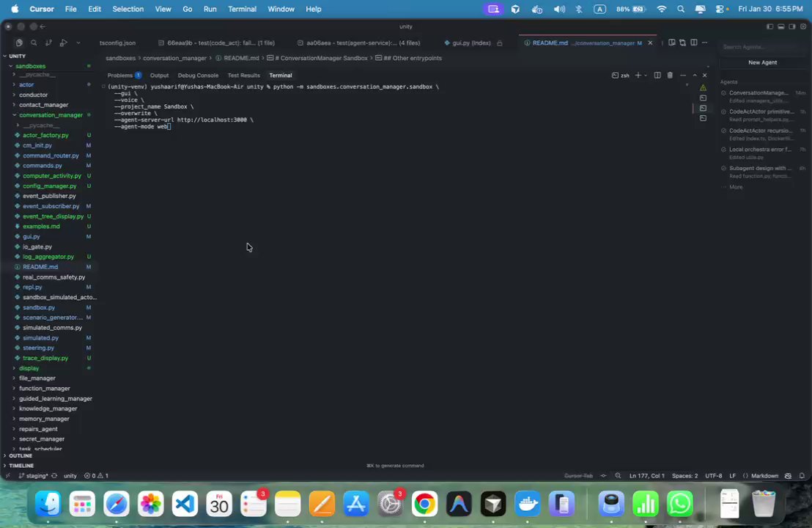This screenshot has height=528, width=812.
Task: Select the zsh terminal label
Action: [x=621, y=75]
